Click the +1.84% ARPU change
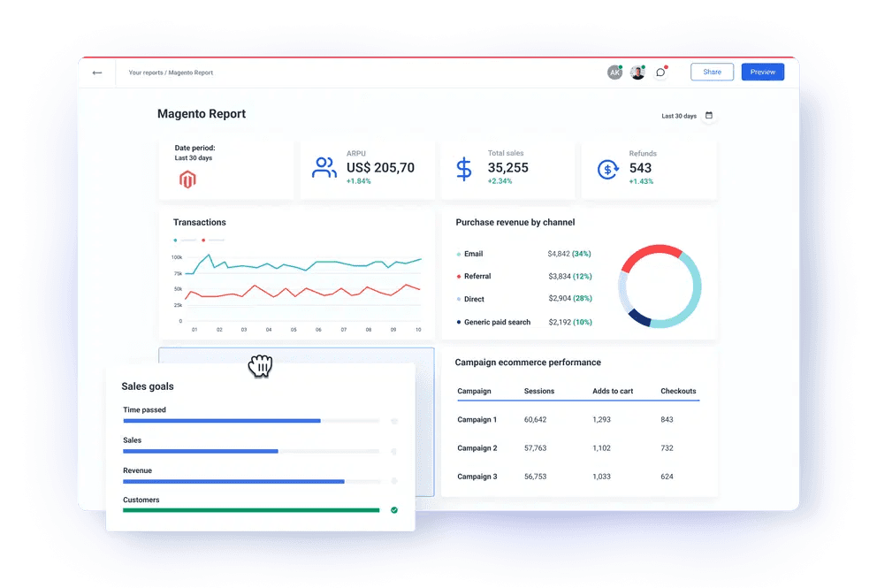This screenshot has height=588, width=877. [x=359, y=181]
